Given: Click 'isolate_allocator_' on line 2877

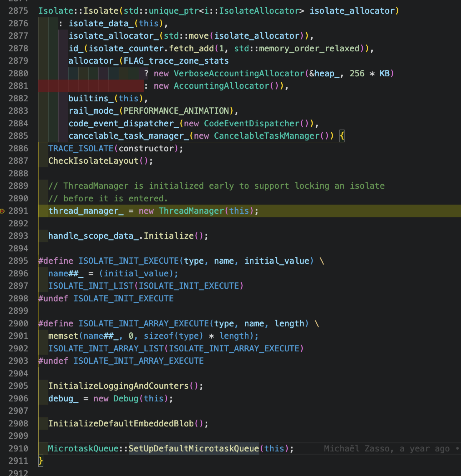Looking at the screenshot, I should pos(114,36).
